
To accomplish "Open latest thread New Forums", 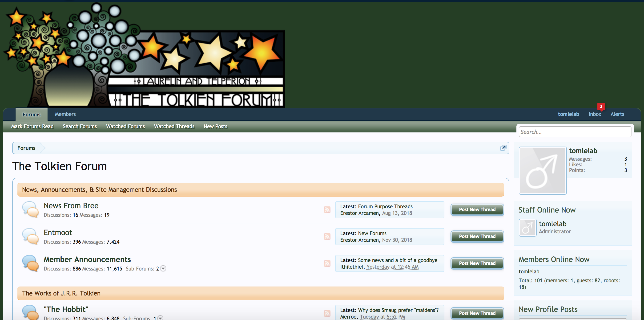I will [x=372, y=233].
